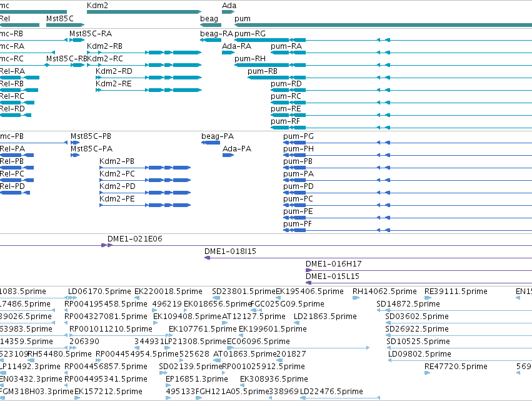Image resolution: width=532 pixels, height=401 pixels.
Task: Select the pum-RE transcript label
Action: click(286, 109)
